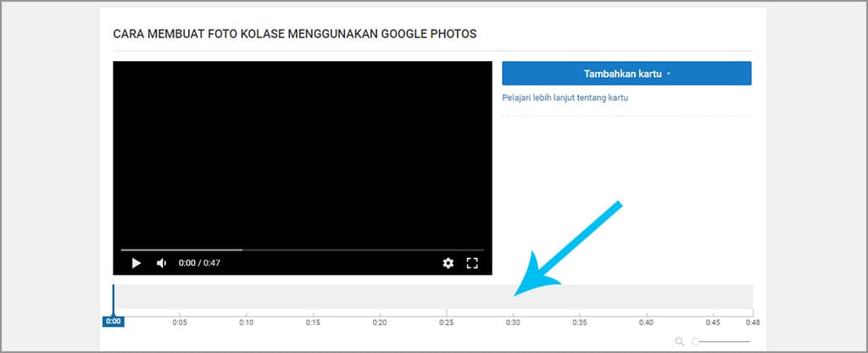868x353 pixels.
Task: Jump to 0:40 on the card timeline
Action: (x=646, y=322)
